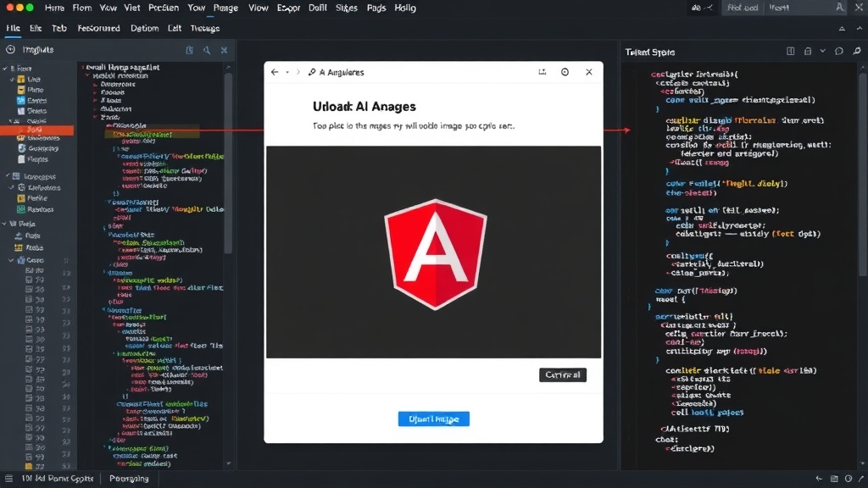This screenshot has height=488, width=868.
Task: Open search in the left panel header
Action: 207,50
